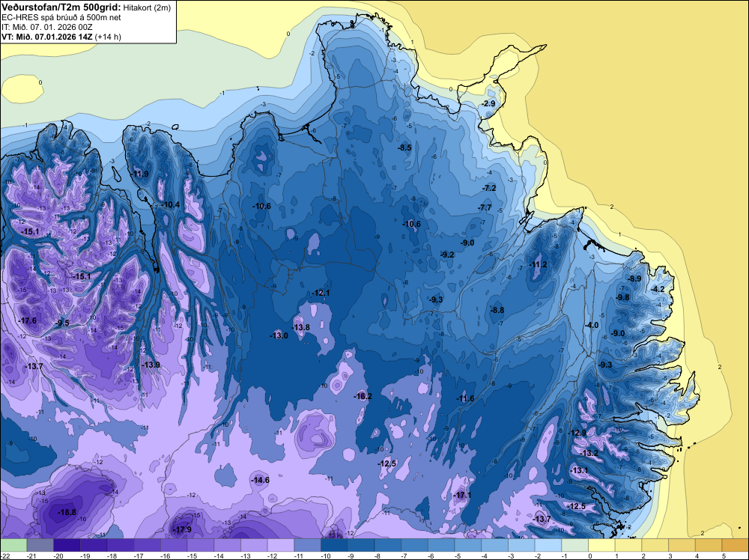
Task: Click the VT valid time line
Action: [x=61, y=37]
